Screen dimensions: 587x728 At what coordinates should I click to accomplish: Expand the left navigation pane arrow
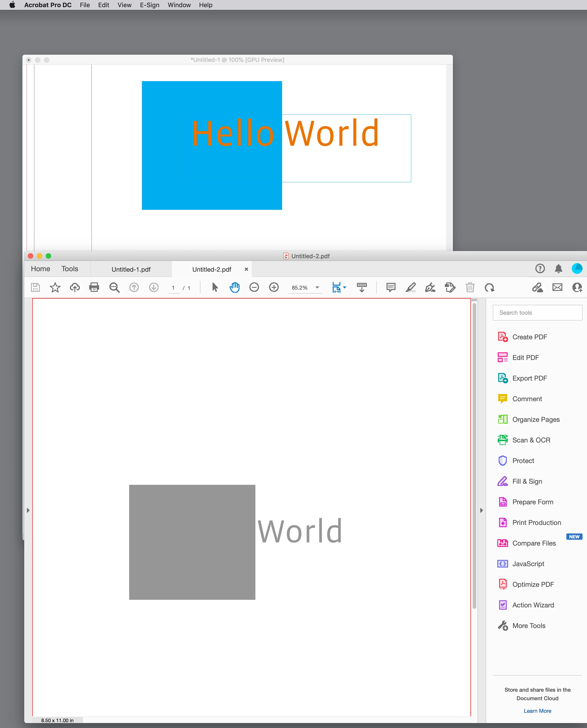coord(28,510)
